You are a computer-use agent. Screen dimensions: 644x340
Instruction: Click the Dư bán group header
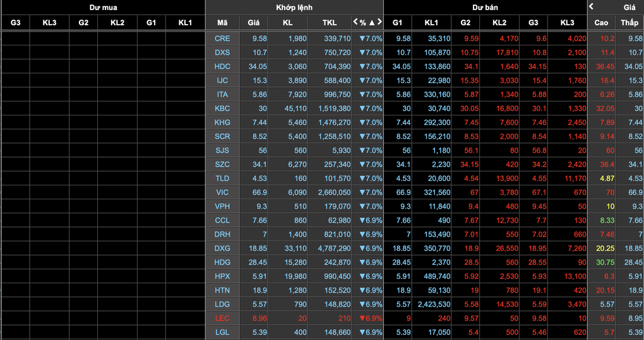485,8
